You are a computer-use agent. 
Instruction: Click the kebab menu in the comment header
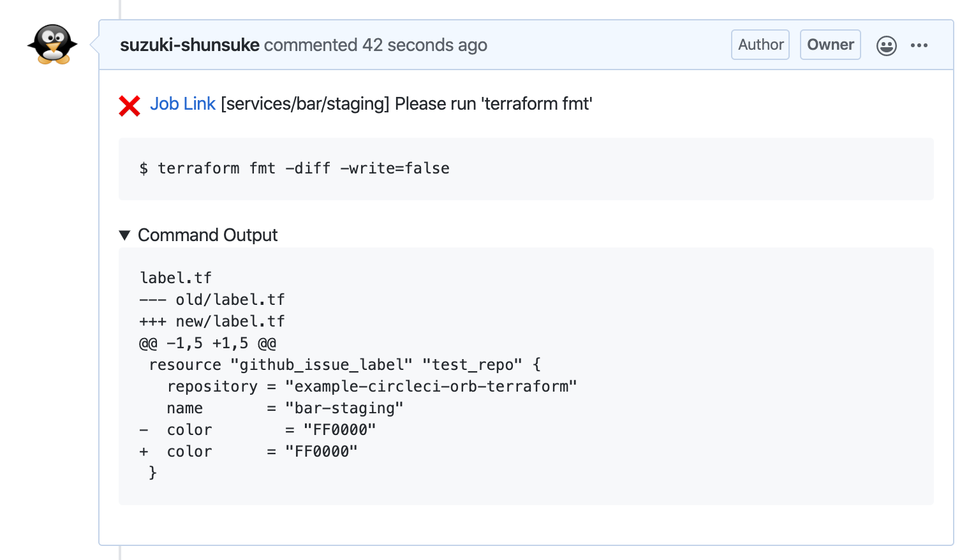919,45
